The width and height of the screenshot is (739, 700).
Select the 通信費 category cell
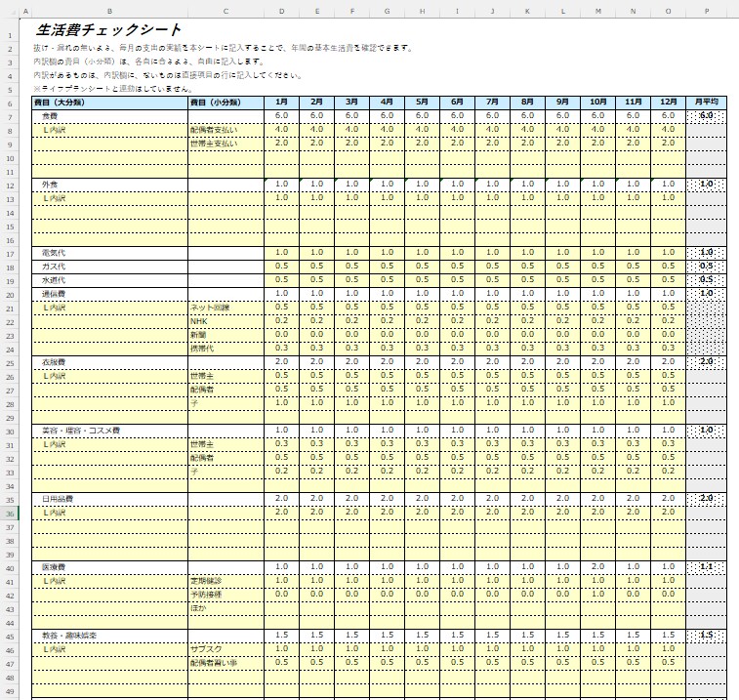click(x=109, y=294)
